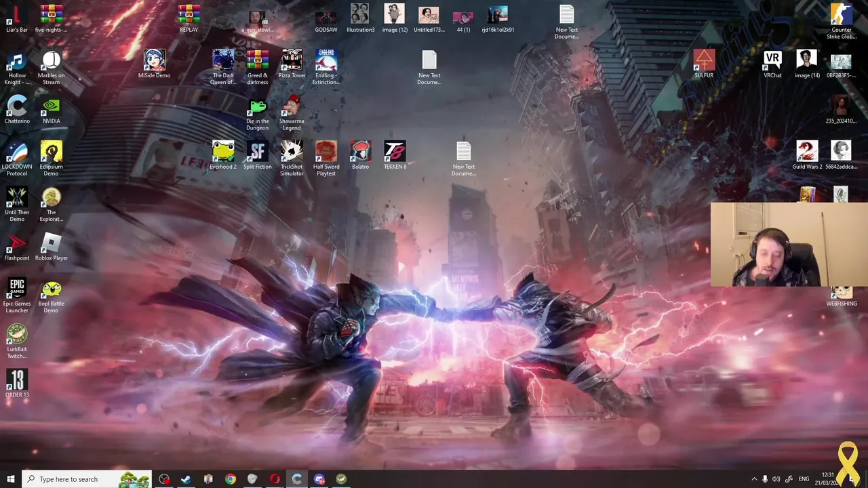Select the image (14) file

pyautogui.click(x=807, y=64)
